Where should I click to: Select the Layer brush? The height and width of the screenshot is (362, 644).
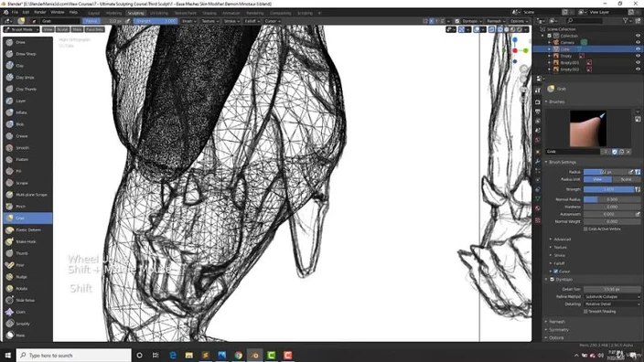pos(27,101)
